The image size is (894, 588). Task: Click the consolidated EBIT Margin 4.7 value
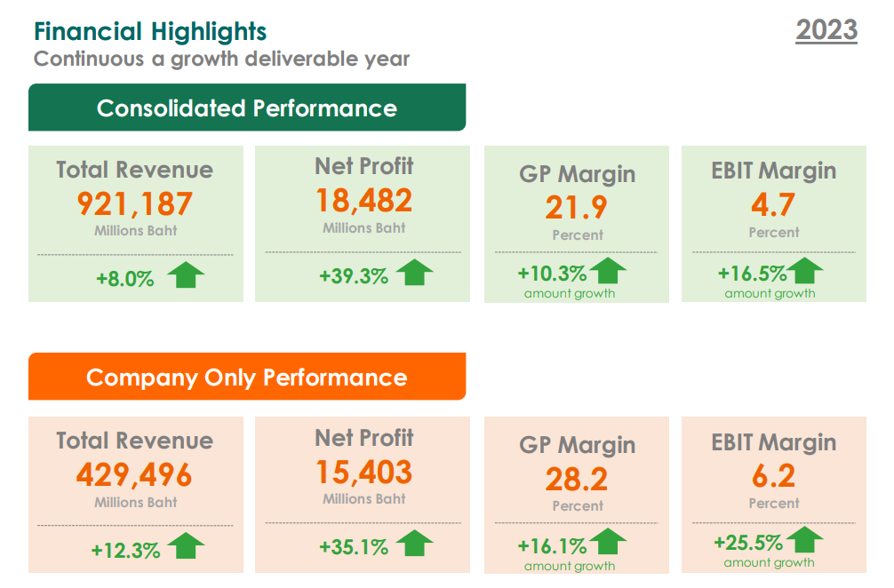pyautogui.click(x=773, y=204)
